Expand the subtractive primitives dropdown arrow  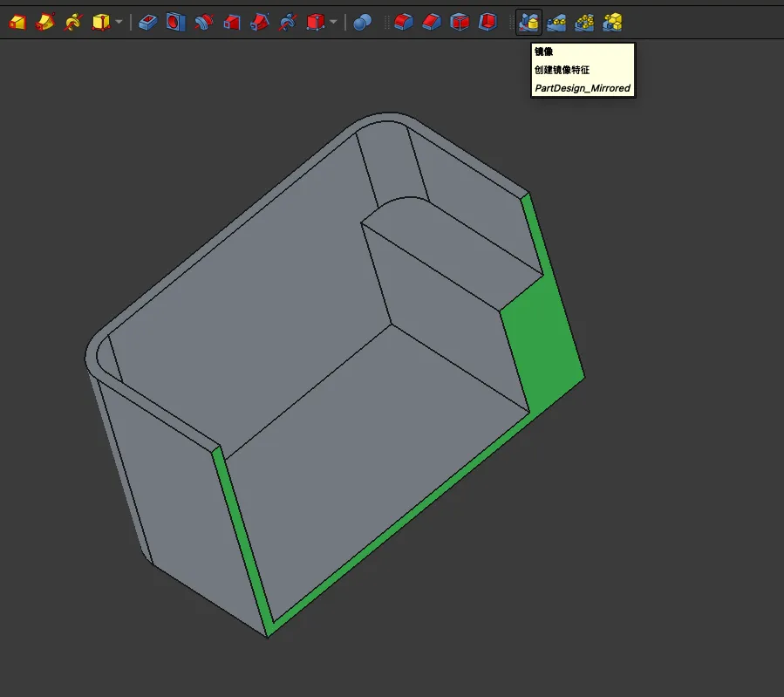click(x=333, y=22)
